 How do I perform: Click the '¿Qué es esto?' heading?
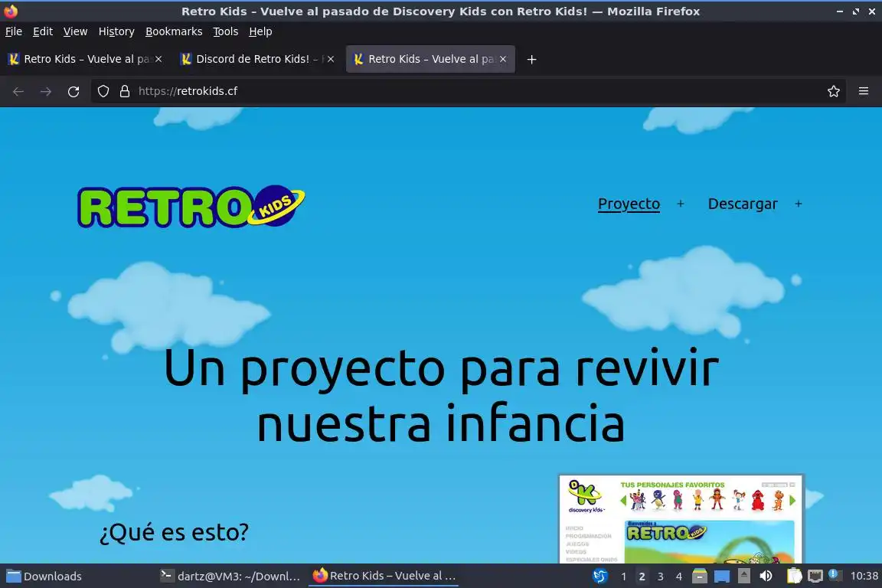[174, 532]
